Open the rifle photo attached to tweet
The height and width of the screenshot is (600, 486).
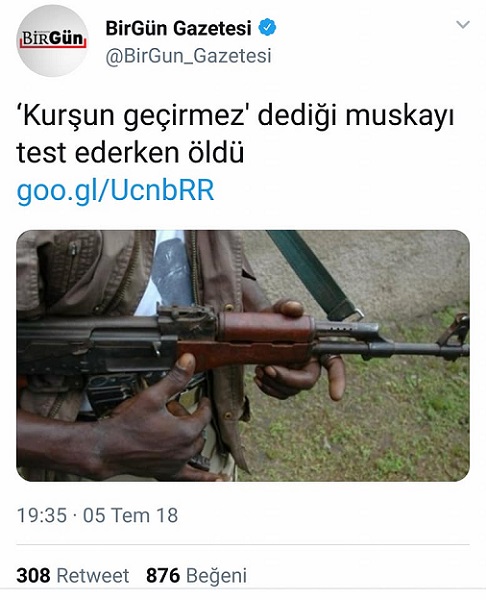click(x=243, y=355)
